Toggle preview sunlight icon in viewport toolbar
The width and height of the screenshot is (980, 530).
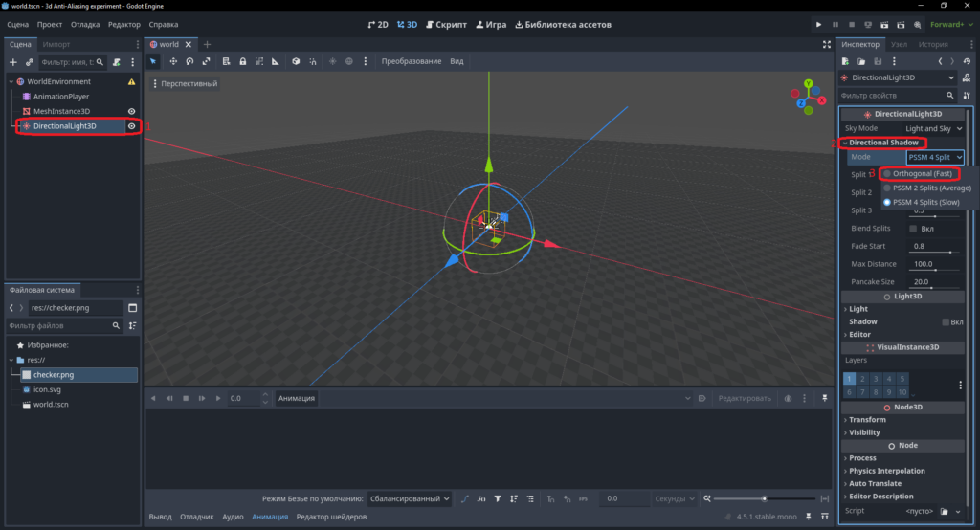(332, 61)
